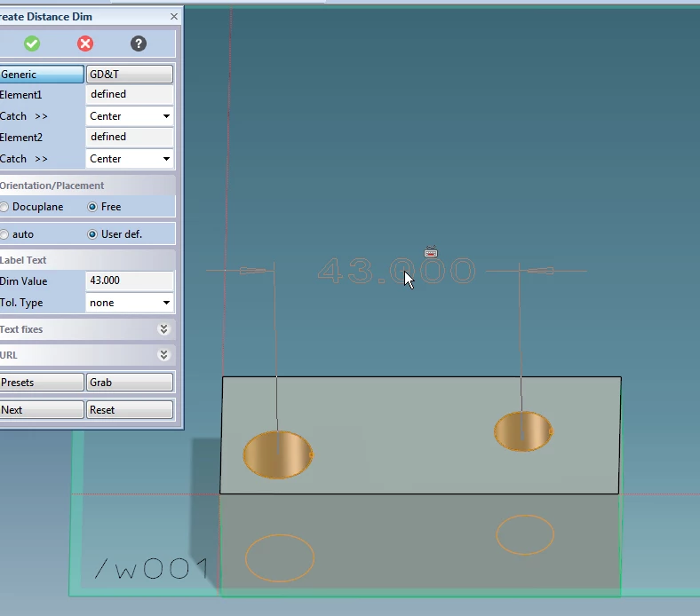Screen dimensions: 700x616
Task: Select the lower right outlined circle
Action: click(525, 535)
